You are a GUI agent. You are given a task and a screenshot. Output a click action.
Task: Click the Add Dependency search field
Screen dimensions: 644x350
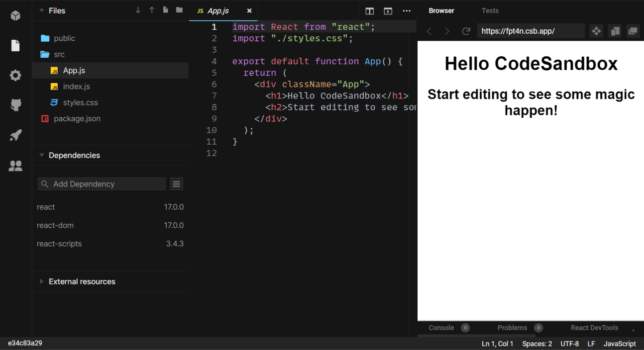click(x=102, y=184)
